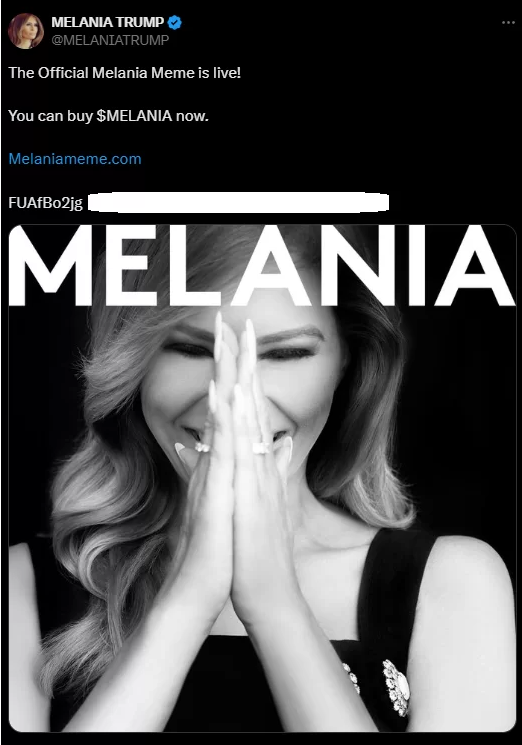Open the three-dot more options menu
Viewport: 522px width, 745px height.
pyautogui.click(x=508, y=22)
